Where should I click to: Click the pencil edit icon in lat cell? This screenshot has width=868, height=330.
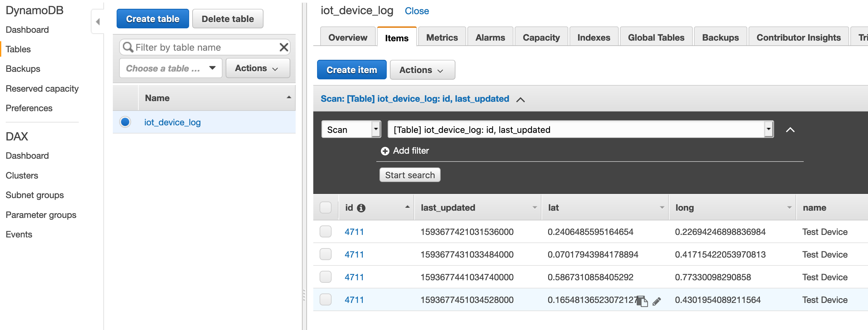[x=657, y=301]
